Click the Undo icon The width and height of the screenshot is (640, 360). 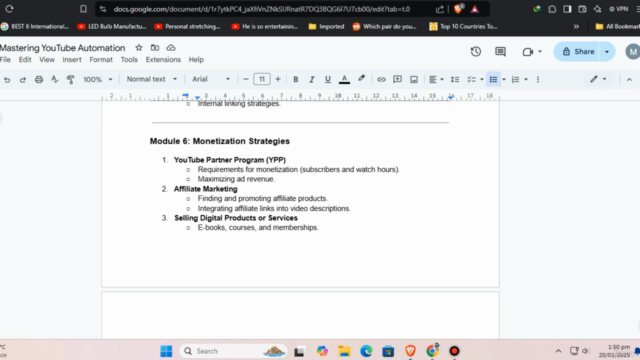pyautogui.click(x=7, y=80)
